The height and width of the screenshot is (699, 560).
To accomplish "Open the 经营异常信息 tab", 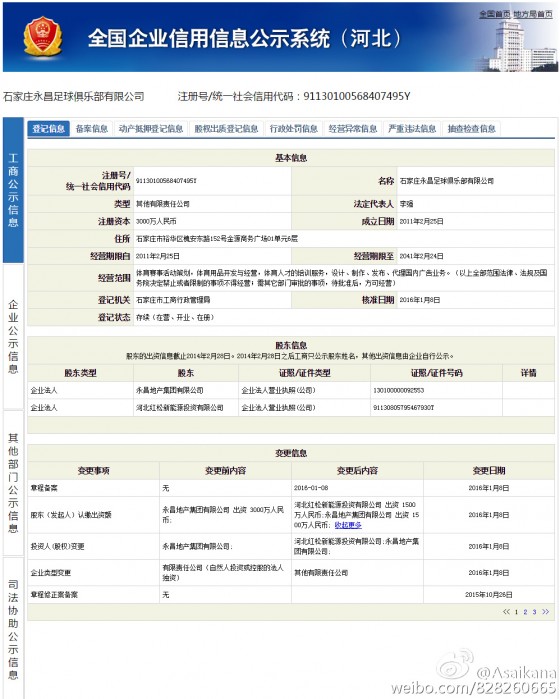I will click(353, 129).
